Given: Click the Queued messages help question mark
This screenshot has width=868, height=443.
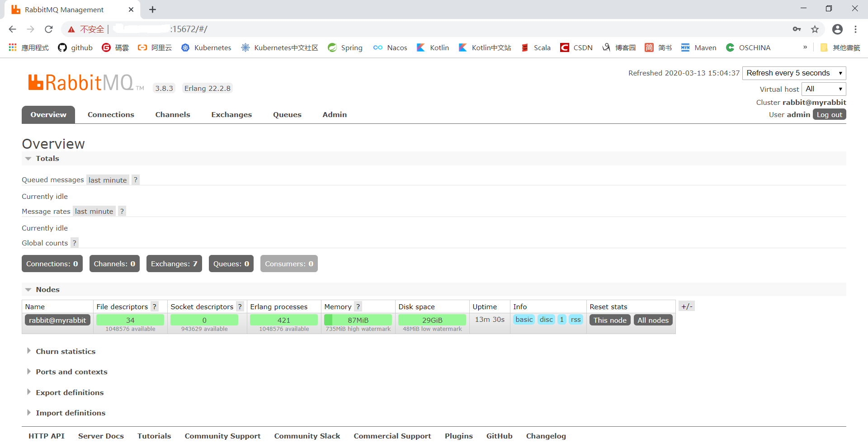Looking at the screenshot, I should tap(135, 180).
